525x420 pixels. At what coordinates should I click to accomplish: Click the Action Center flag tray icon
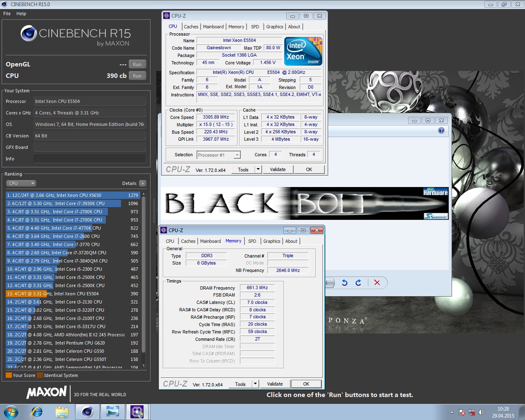tap(462, 412)
